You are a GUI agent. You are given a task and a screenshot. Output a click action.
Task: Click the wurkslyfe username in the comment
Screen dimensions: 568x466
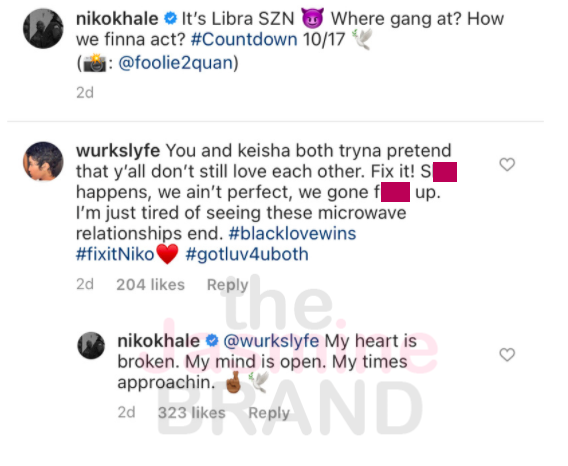tap(118, 151)
